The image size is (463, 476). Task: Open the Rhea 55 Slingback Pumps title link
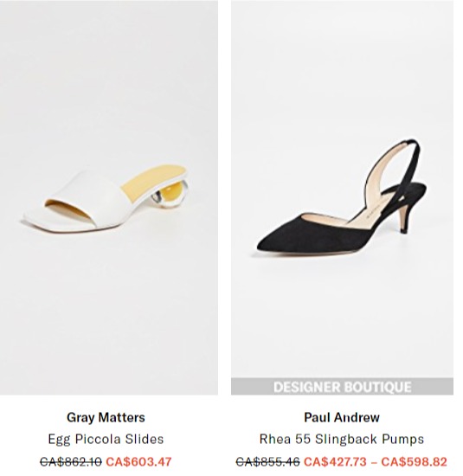pos(342,439)
